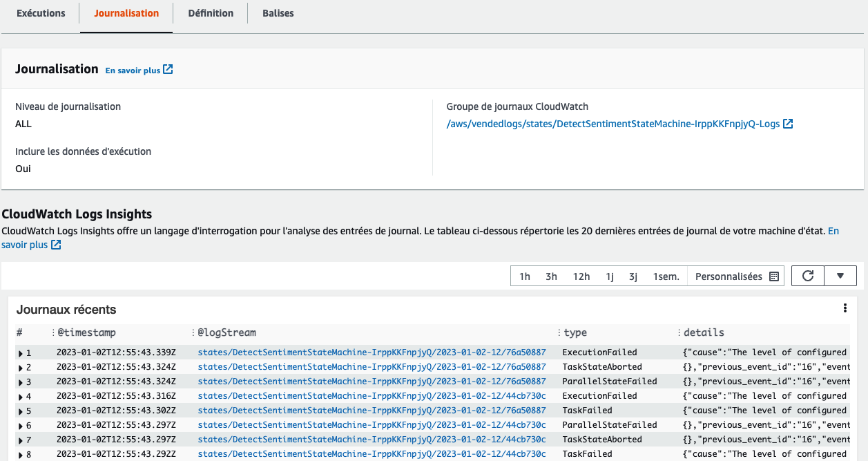Open the dropdown arrow next to refresh
Screen dimensions: 868x461
[x=840, y=276]
